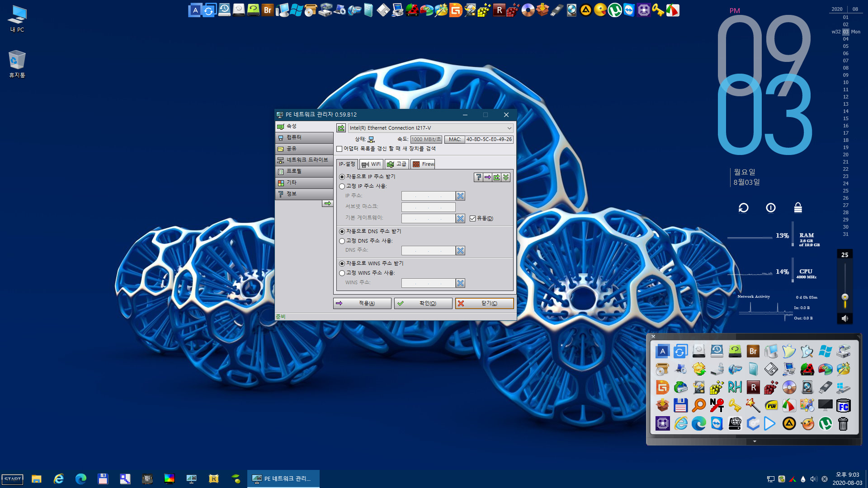Select the IP-설정 tab

347,164
